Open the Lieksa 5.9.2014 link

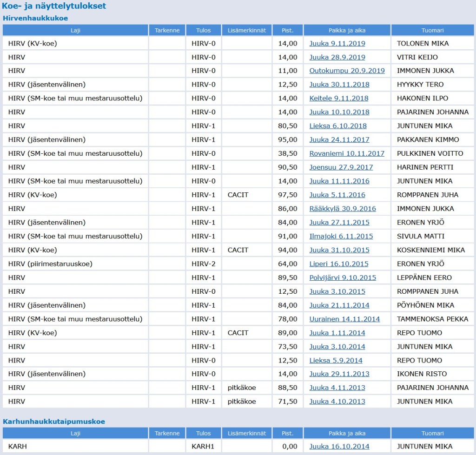pos(336,361)
